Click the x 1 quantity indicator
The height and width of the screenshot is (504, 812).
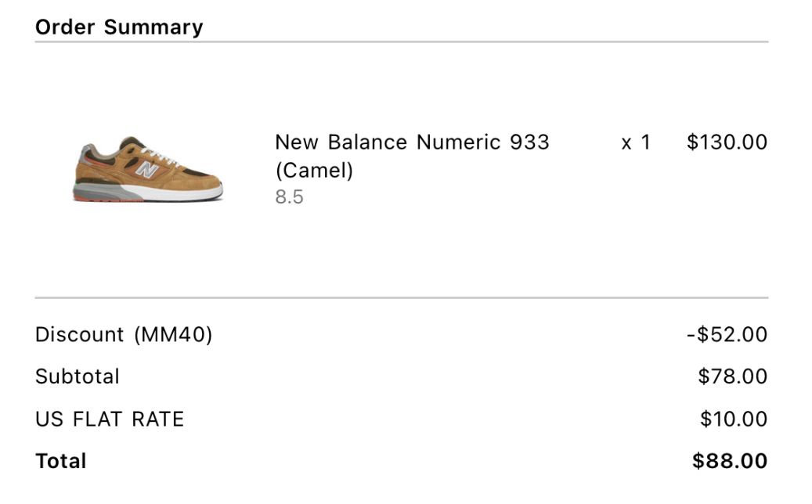[x=636, y=142]
